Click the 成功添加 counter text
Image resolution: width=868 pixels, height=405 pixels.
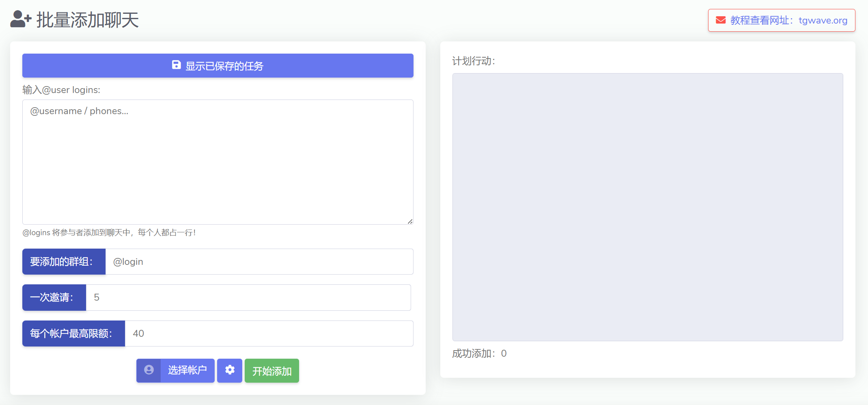479,353
